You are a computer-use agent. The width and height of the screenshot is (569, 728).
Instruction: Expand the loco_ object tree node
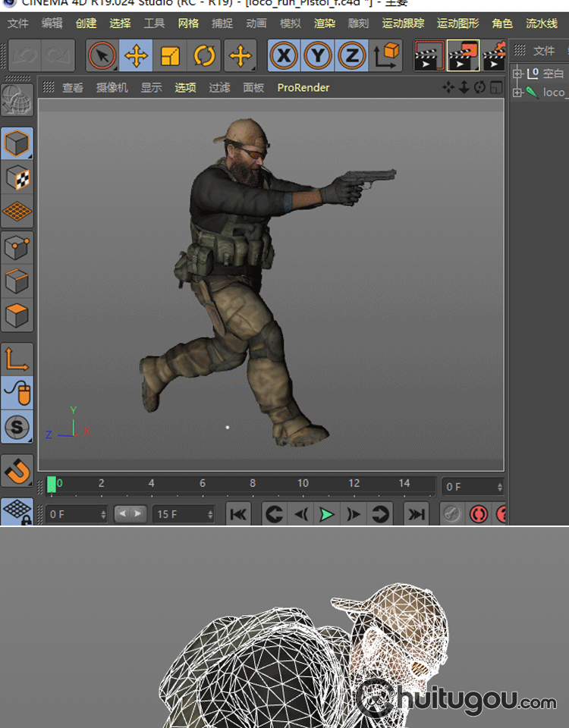[x=518, y=93]
